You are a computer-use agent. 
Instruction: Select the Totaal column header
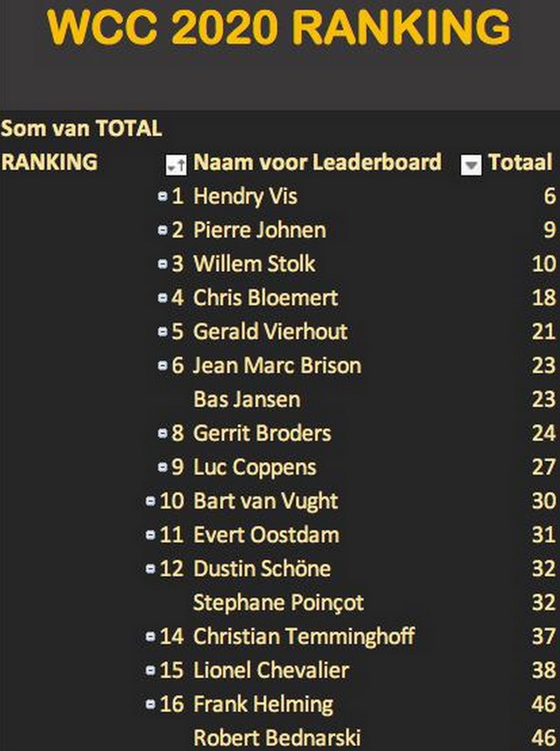click(x=520, y=162)
